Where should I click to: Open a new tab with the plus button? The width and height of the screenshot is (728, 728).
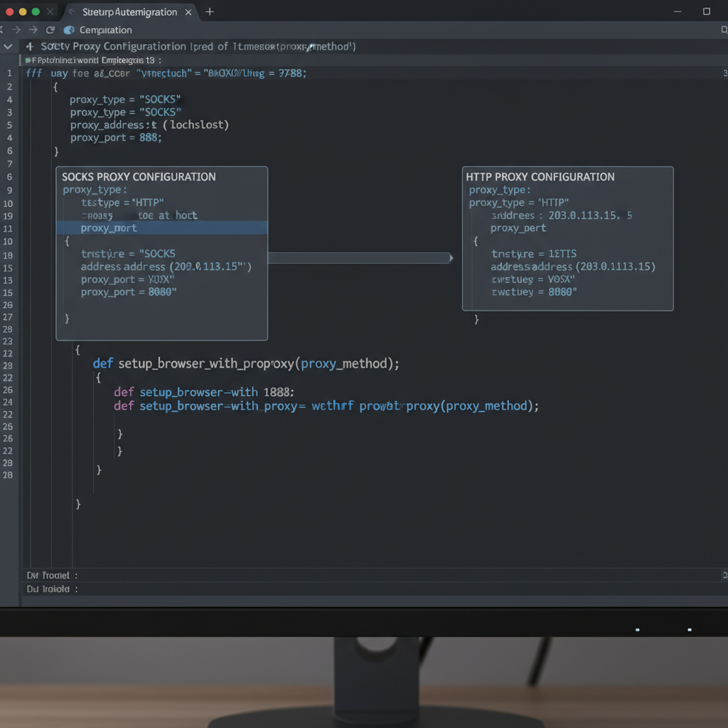(209, 12)
